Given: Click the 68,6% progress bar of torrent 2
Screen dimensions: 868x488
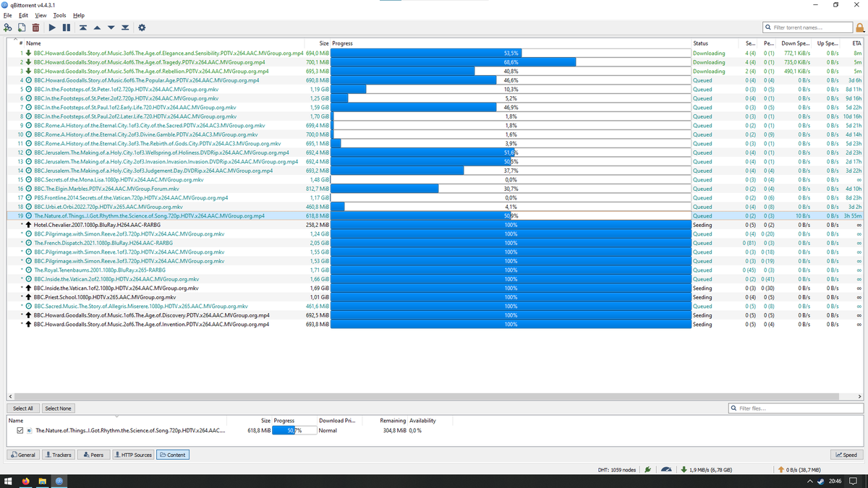Looking at the screenshot, I should point(511,62).
